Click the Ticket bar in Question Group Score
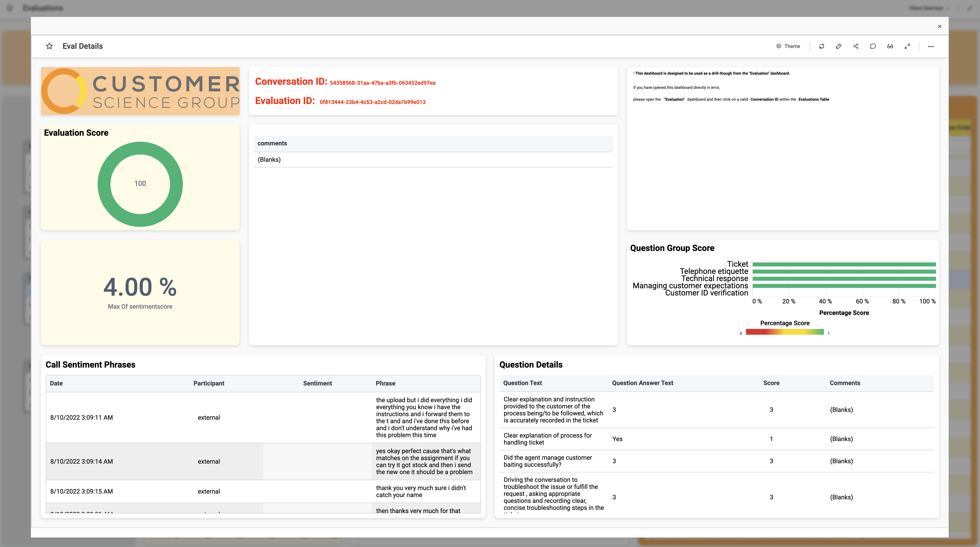 click(x=844, y=264)
